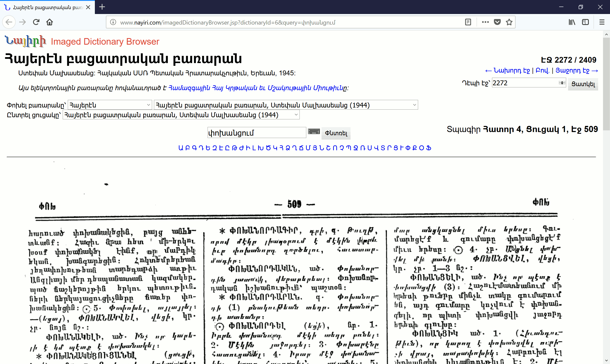Open the Firefox home page
Viewport: 610px width, 364px height.
(x=50, y=22)
